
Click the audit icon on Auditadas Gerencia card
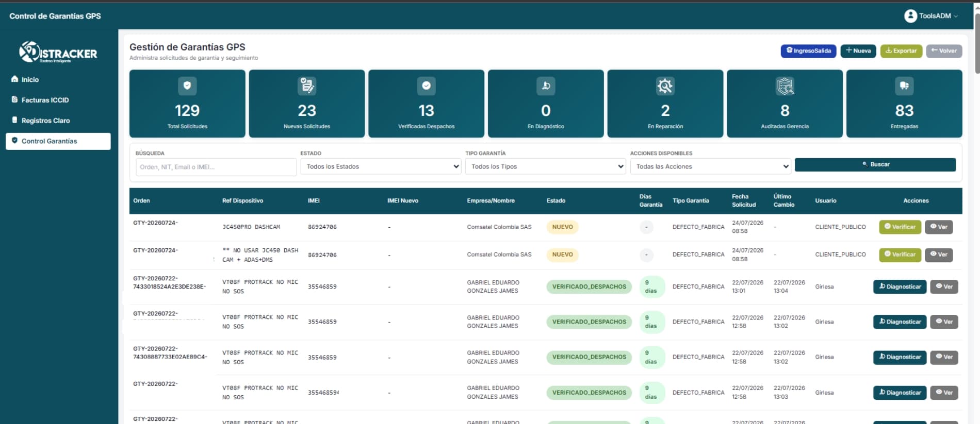pyautogui.click(x=785, y=86)
